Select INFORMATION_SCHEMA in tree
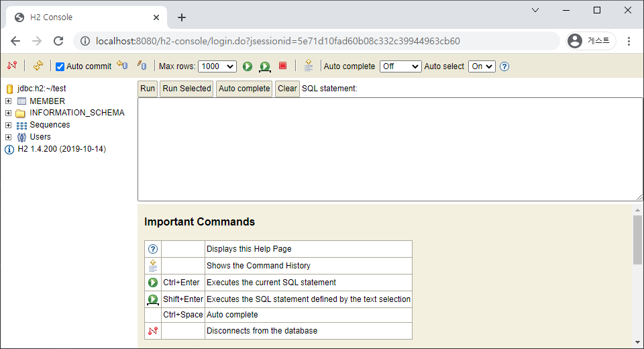This screenshot has height=349, width=644. 76,113
